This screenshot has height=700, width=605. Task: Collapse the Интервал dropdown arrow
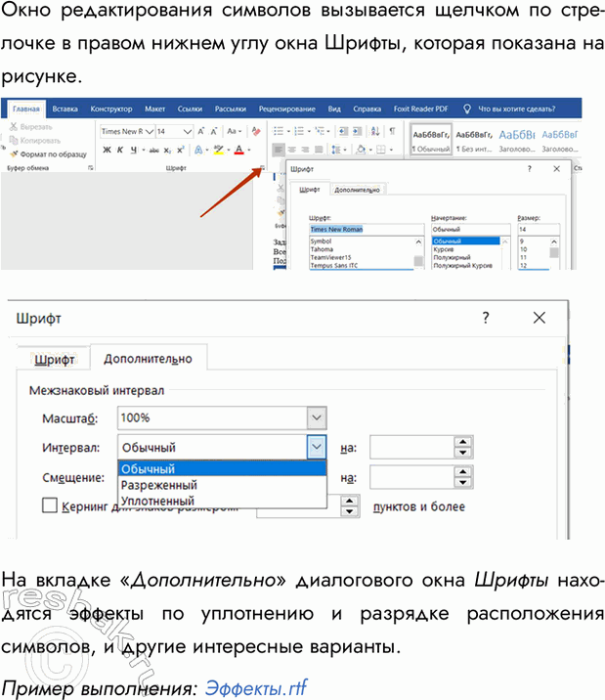click(x=317, y=447)
